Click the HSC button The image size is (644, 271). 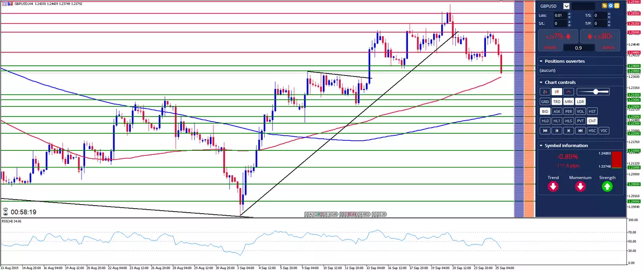592,131
